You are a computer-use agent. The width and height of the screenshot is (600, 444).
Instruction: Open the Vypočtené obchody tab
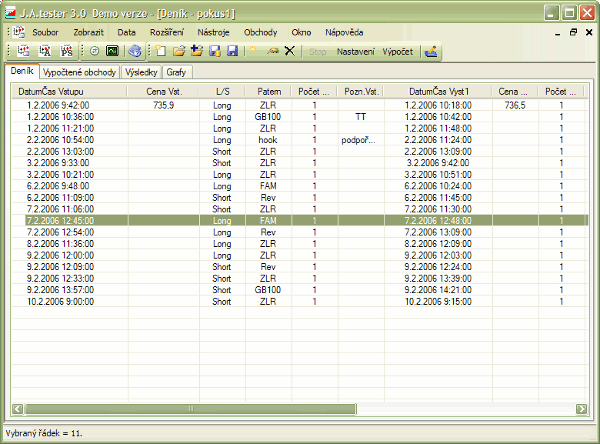tap(79, 72)
